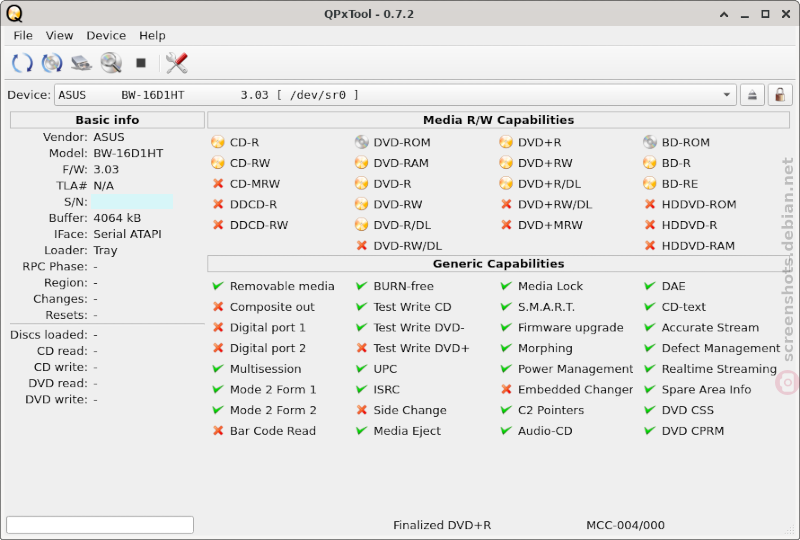Open the File menu
This screenshot has width=800, height=540.
point(23,35)
